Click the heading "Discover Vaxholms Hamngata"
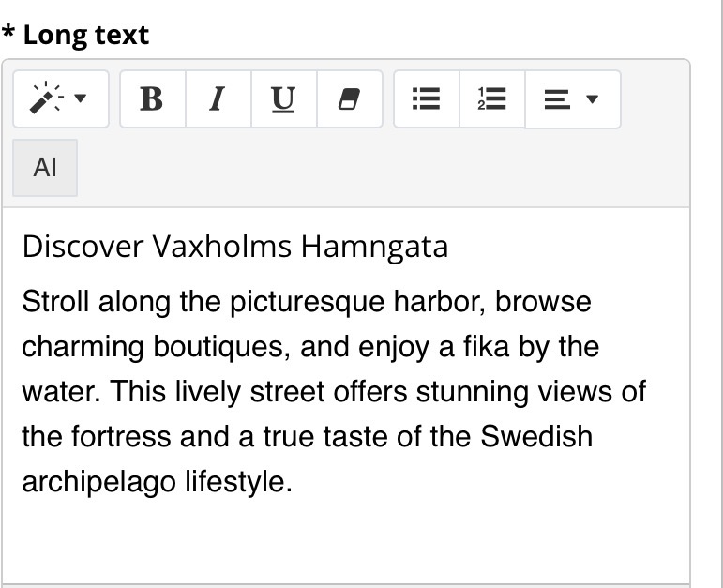This screenshot has width=723, height=588. 234,247
